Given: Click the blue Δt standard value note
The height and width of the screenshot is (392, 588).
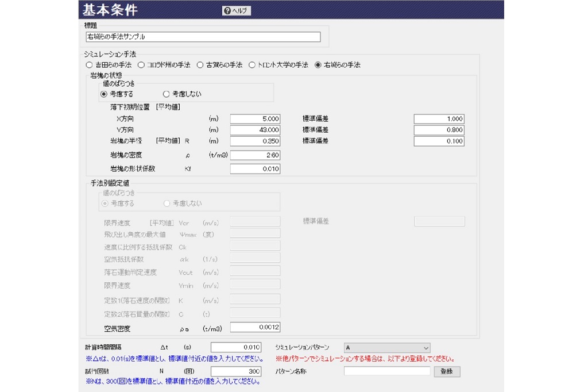Looking at the screenshot, I should [x=175, y=359].
